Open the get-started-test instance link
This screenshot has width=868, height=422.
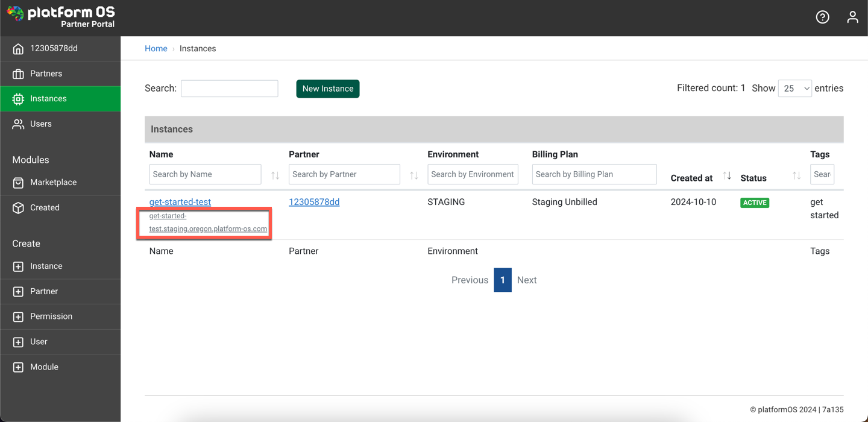(180, 201)
